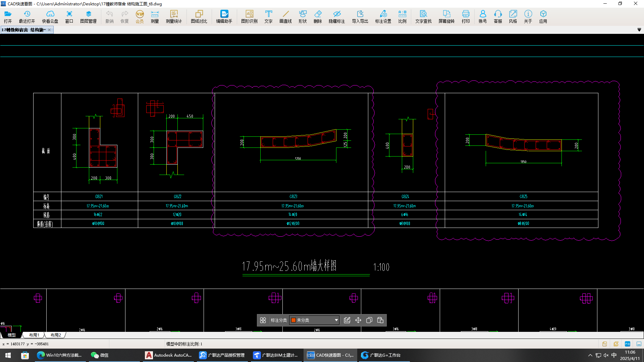
Task: Click the 模型中的标注比例:1 status text
Action: [184, 344]
